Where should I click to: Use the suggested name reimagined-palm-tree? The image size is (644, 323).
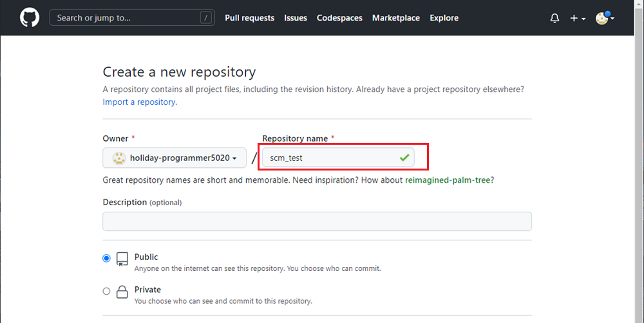click(448, 180)
